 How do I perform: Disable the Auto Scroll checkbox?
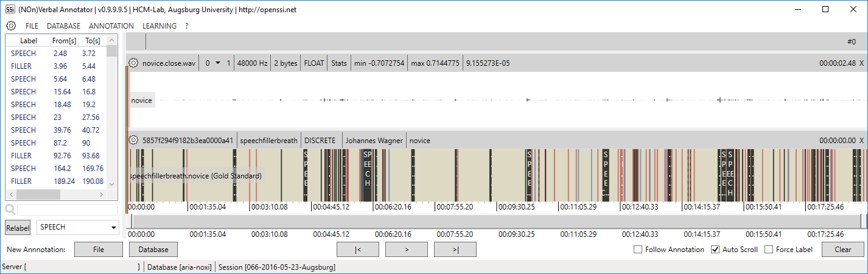pyautogui.click(x=715, y=249)
